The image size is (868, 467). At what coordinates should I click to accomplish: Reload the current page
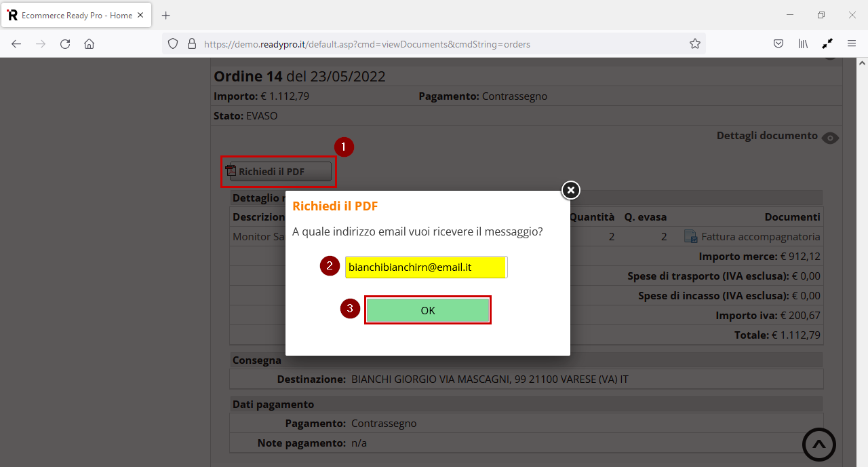tap(64, 43)
